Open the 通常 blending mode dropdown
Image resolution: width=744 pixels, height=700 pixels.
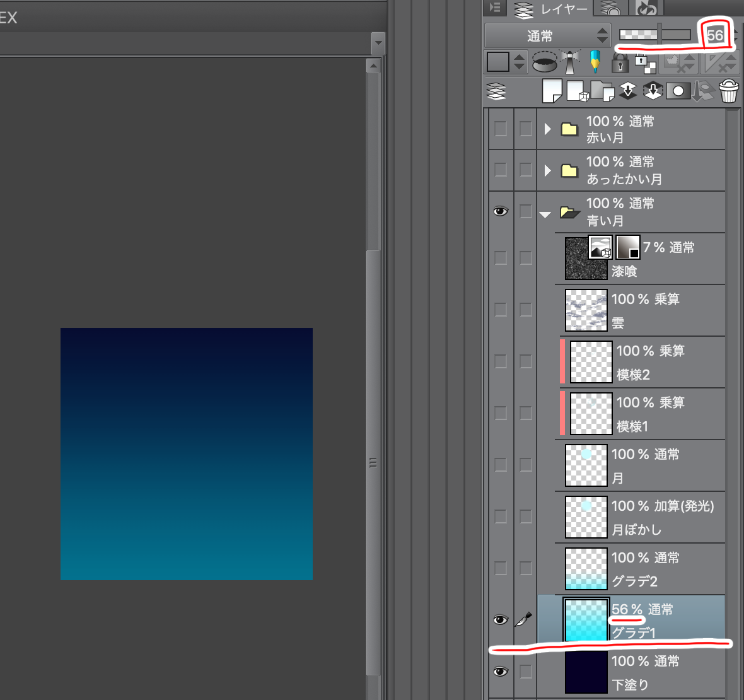click(x=547, y=36)
